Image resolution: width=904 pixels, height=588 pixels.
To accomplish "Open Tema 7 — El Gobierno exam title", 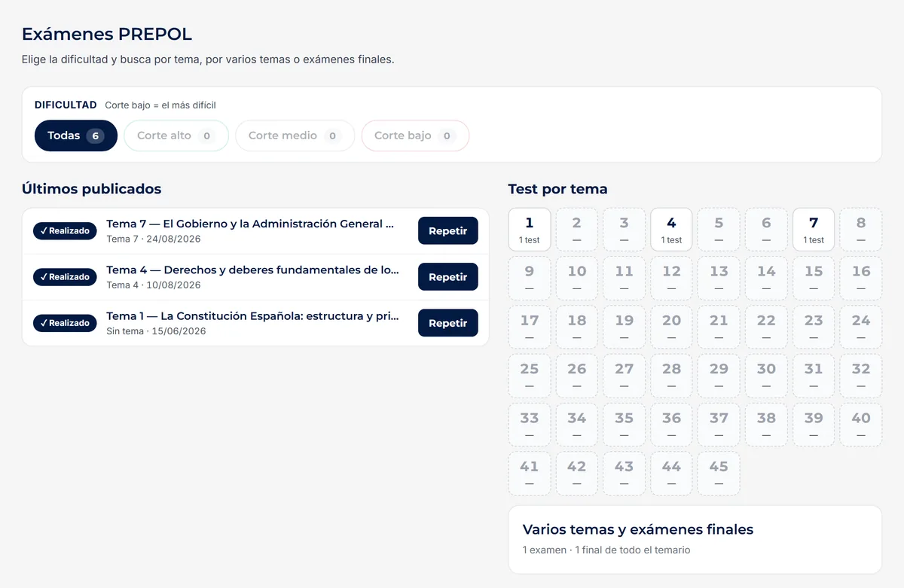I will tap(250, 224).
